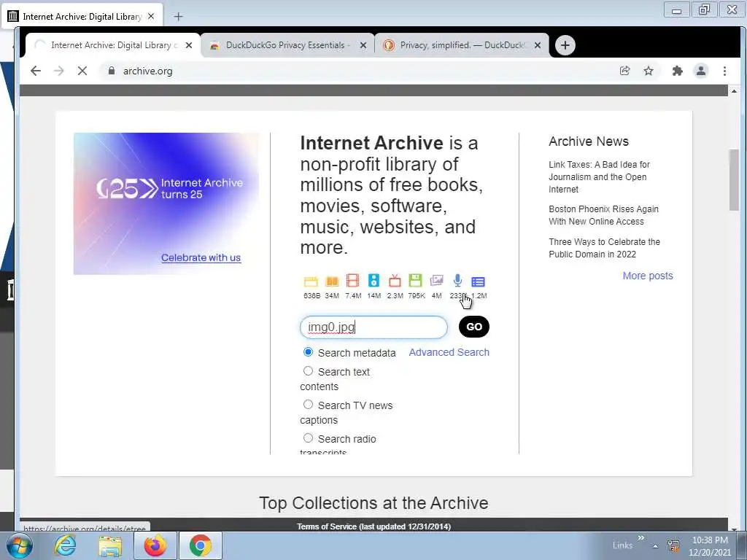Select the Search text contents radio button
Viewport: 747px width, 560px height.
(x=309, y=371)
